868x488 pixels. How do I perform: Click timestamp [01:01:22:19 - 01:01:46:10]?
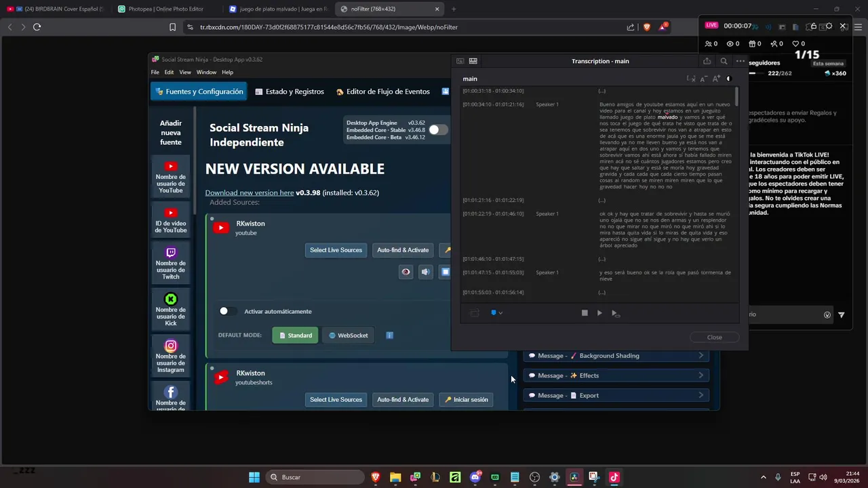click(493, 213)
